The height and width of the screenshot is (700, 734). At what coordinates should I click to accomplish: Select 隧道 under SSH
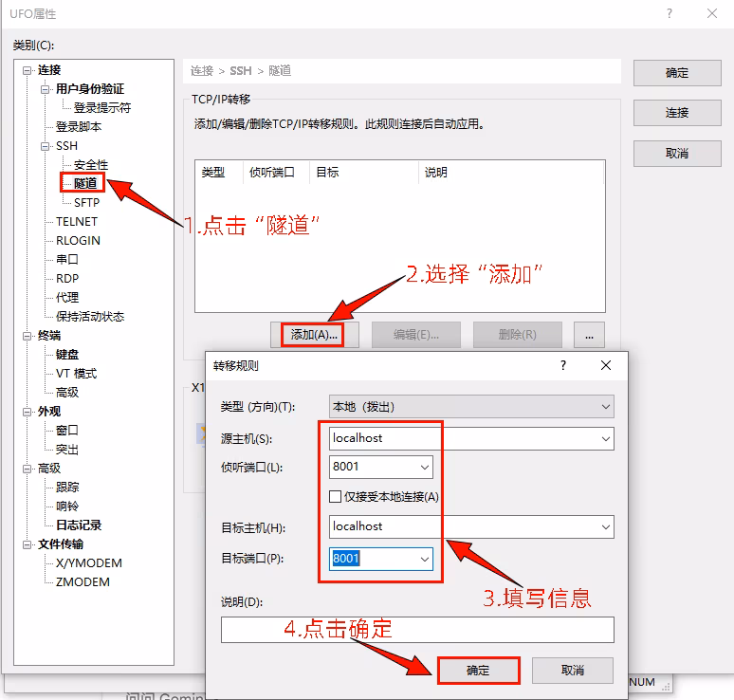pos(85,183)
